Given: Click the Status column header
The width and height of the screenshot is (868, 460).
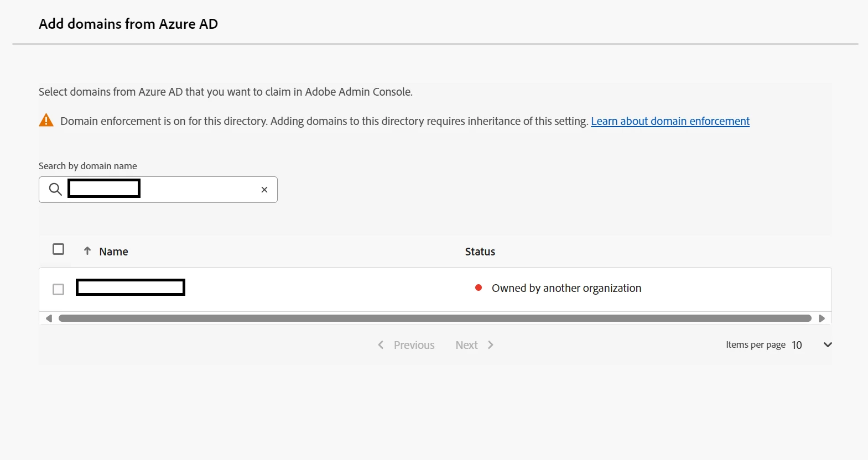Looking at the screenshot, I should tap(480, 252).
